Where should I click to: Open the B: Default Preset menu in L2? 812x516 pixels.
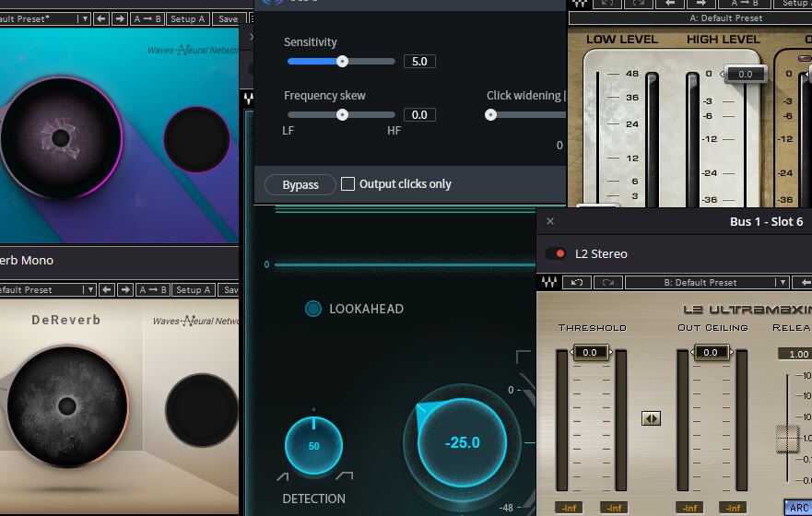(700, 283)
